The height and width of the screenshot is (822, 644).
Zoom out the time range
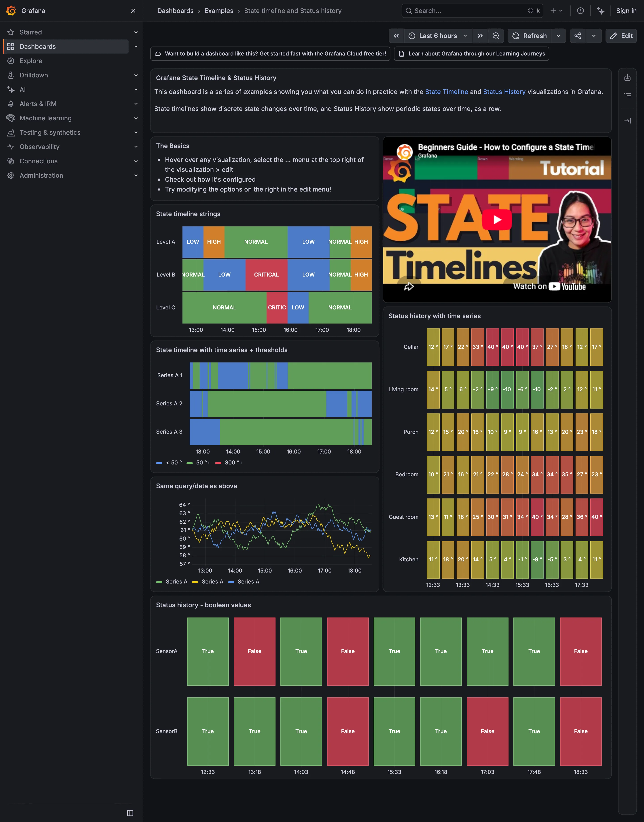496,36
